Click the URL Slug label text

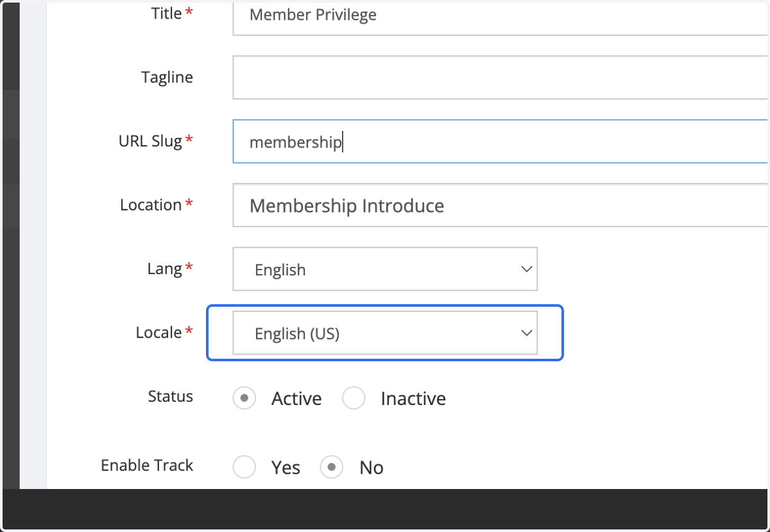(x=151, y=141)
